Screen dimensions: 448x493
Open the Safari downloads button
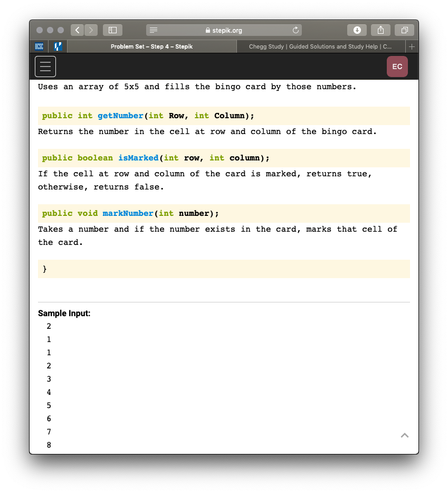pos(357,30)
